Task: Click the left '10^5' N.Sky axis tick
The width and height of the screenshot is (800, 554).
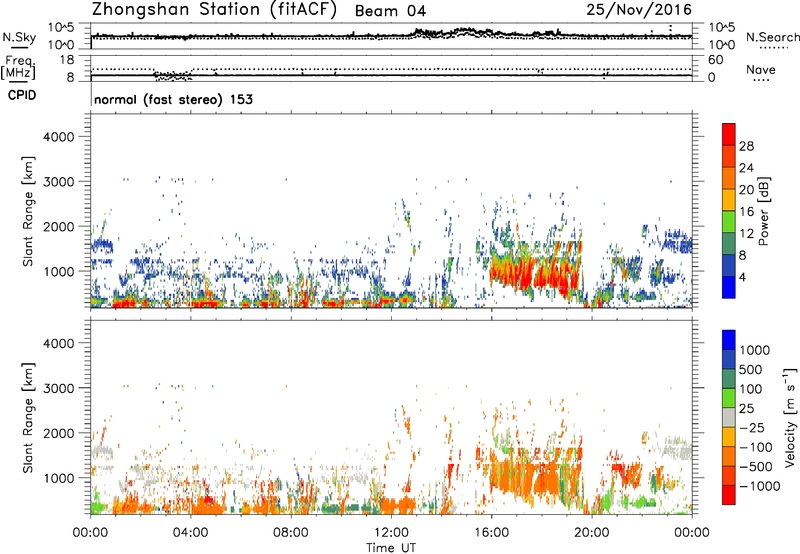Action: click(61, 28)
